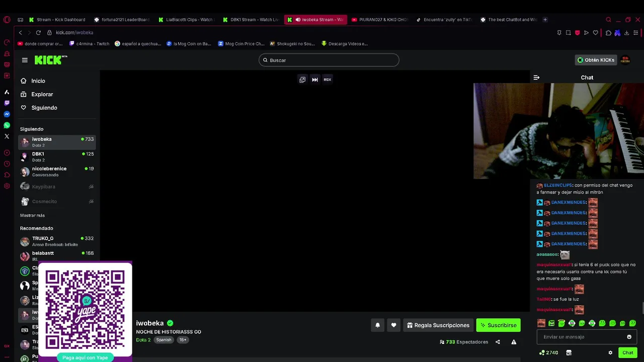
Task: Click Obtén KICKs button
Action: tap(596, 60)
